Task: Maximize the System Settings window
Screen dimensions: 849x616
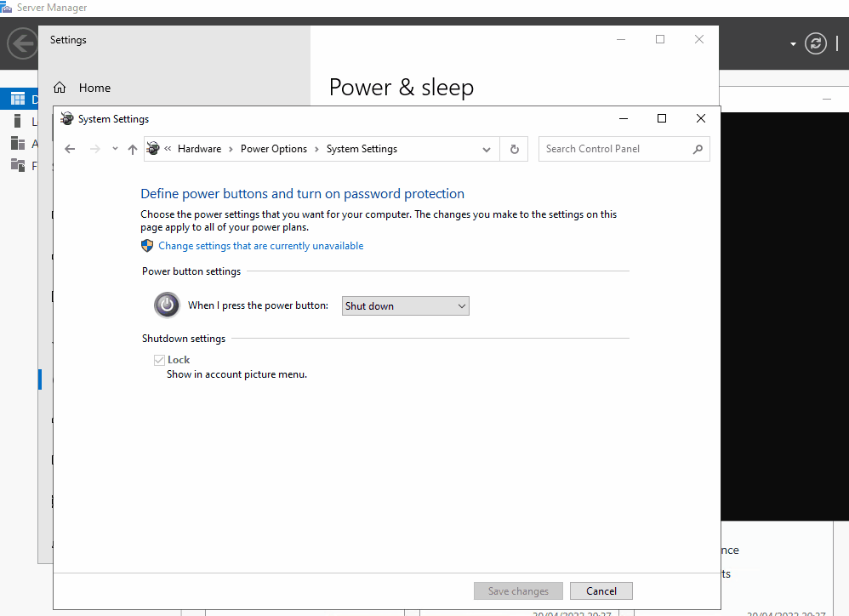Action: click(x=662, y=118)
